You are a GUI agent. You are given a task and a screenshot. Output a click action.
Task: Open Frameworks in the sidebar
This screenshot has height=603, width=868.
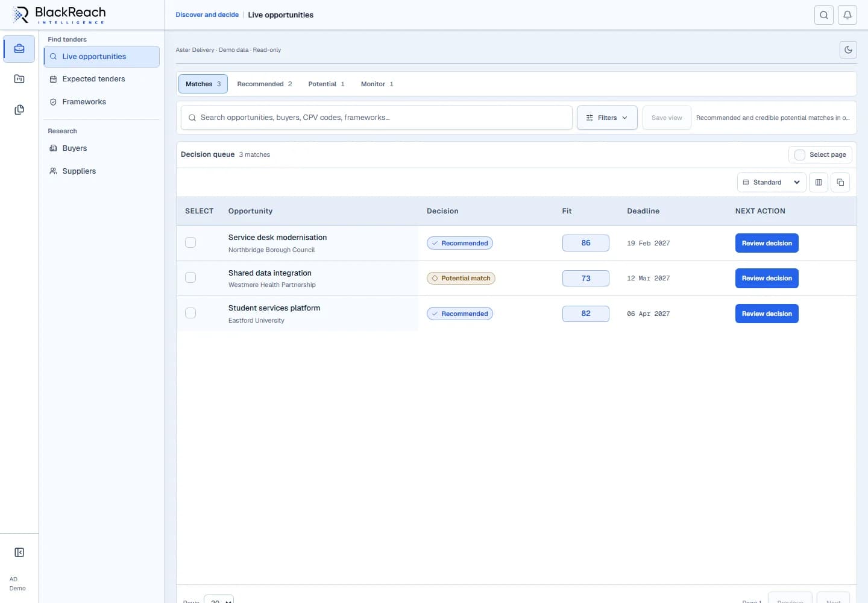coord(101,102)
